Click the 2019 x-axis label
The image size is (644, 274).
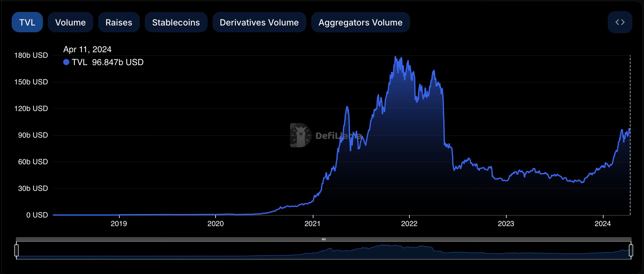tap(119, 224)
